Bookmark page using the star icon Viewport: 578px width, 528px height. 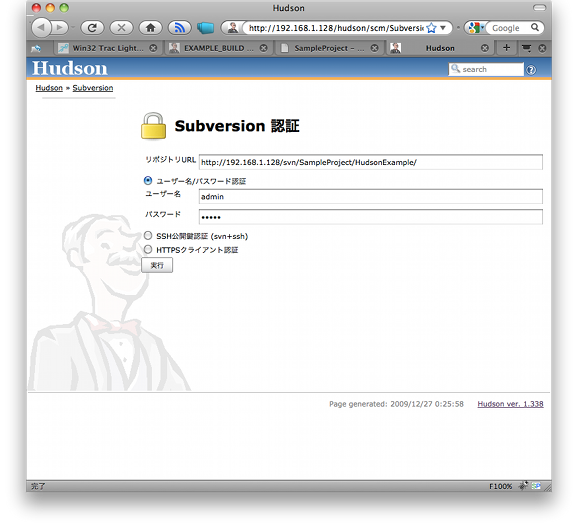coord(431,28)
